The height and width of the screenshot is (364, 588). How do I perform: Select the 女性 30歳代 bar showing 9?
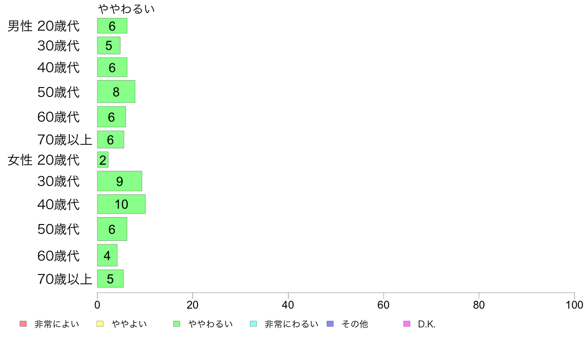(x=120, y=181)
